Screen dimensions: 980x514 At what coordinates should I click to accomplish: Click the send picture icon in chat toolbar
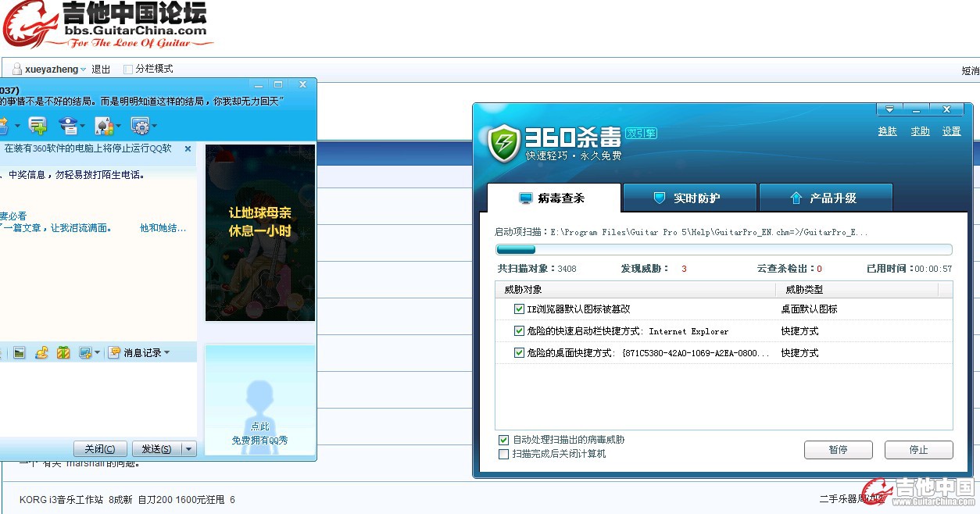19,353
